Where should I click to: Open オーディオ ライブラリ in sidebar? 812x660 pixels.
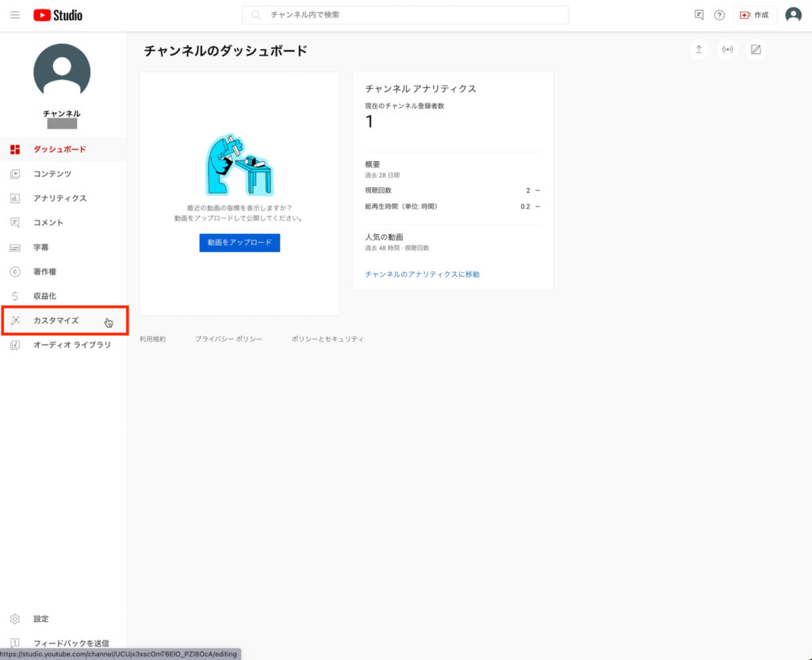tap(71, 345)
